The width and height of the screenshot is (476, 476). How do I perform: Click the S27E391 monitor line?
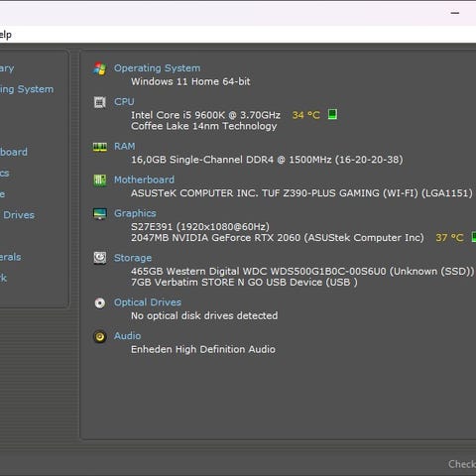pos(200,227)
